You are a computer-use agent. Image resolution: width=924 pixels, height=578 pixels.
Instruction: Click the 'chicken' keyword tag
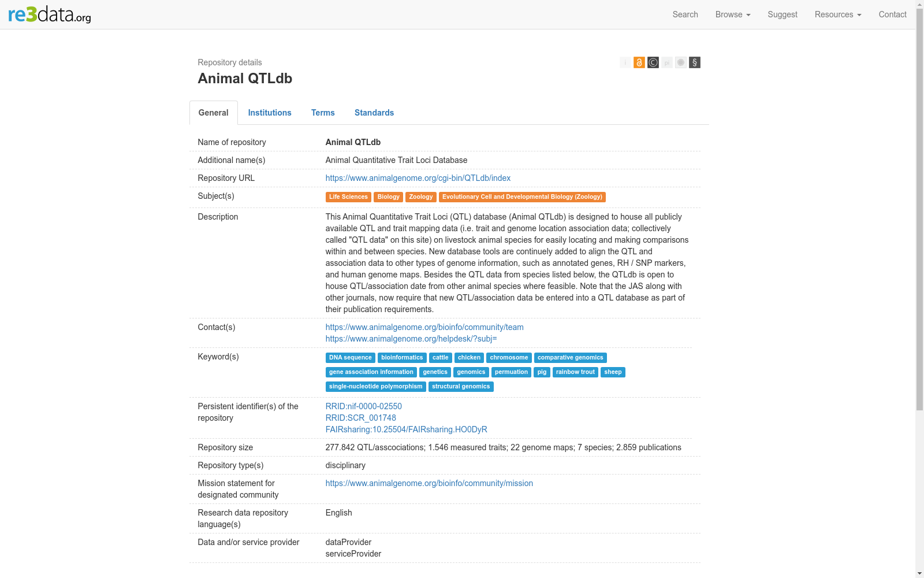[x=469, y=358]
